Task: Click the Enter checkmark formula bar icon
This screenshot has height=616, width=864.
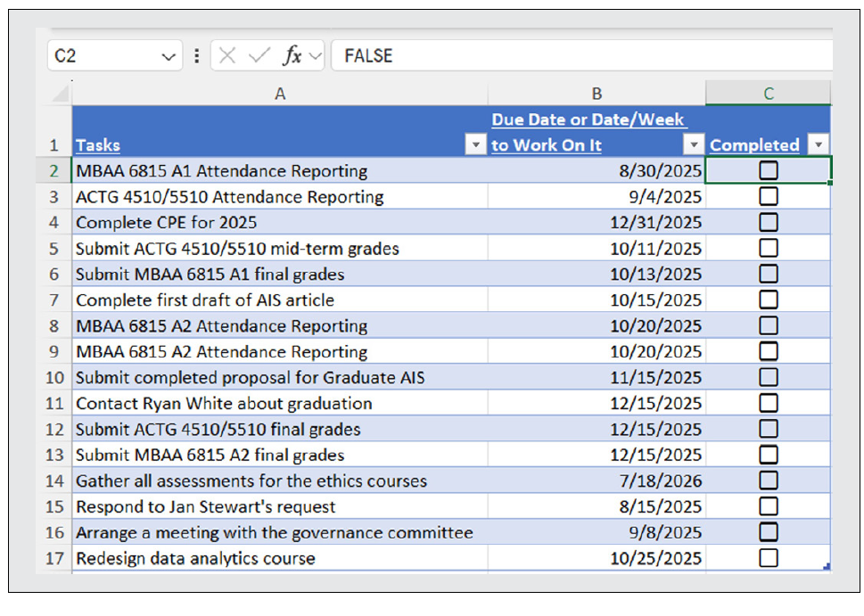Action: click(259, 56)
